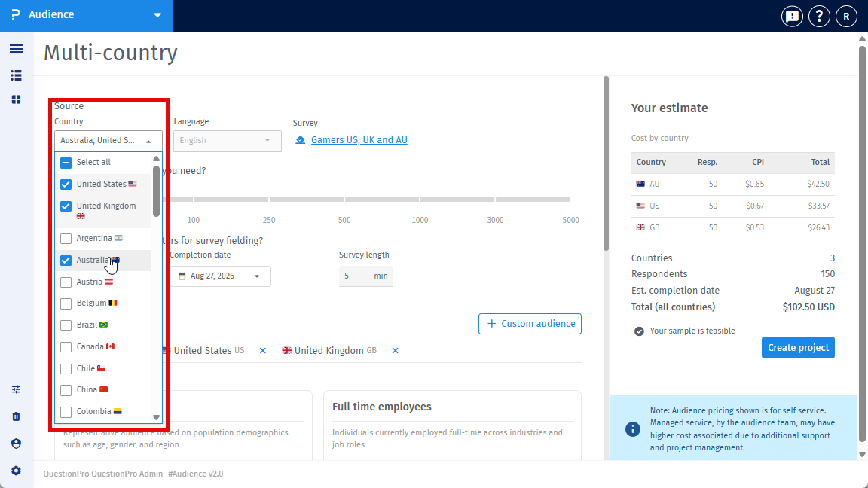
Task: Open the Audience product switcher dropdown
Action: 87,15
